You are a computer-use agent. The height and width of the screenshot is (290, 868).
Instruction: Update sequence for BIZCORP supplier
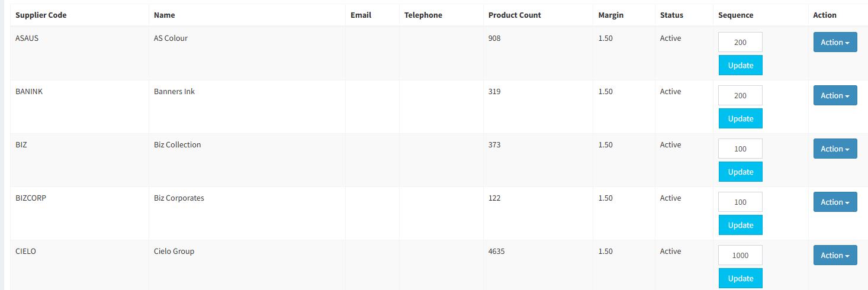click(740, 225)
